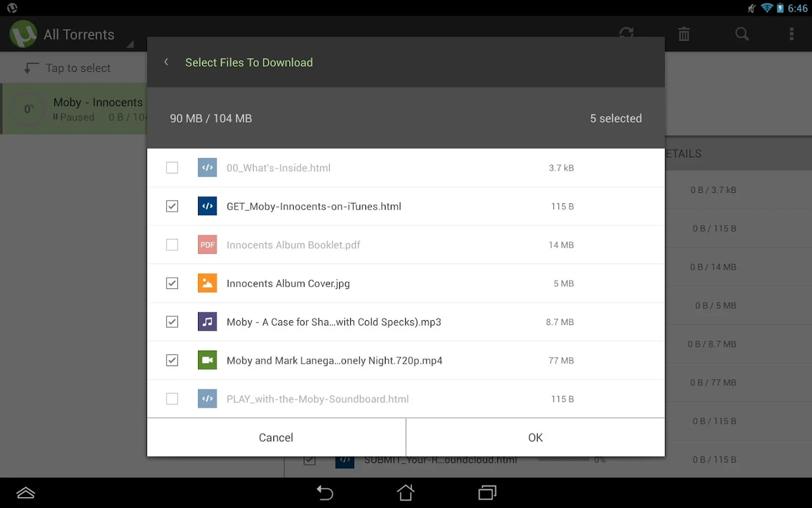Uncheck GET_Moby-Innocents-on-iTunes.html
Image resolution: width=812 pixels, height=508 pixels.
tap(172, 206)
